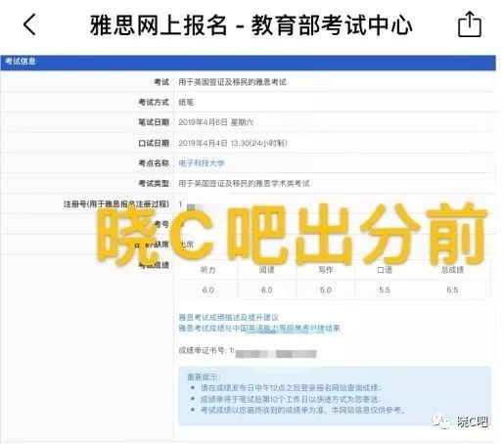
Task: Click the 考试类型 row value text
Action: (x=244, y=183)
